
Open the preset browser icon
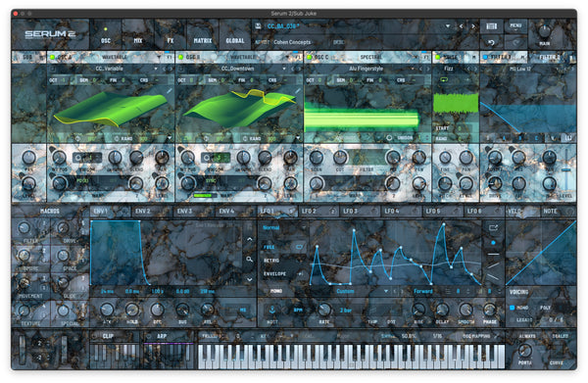click(491, 25)
